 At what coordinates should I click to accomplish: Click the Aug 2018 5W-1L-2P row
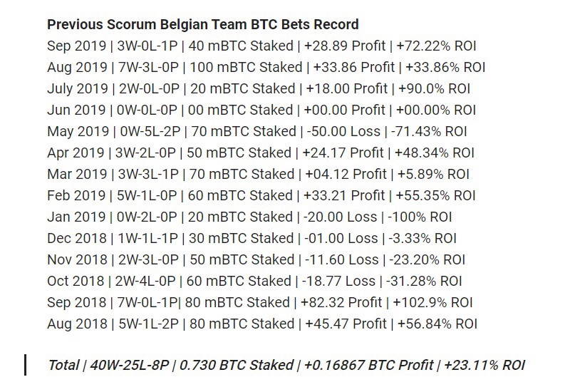click(x=262, y=324)
